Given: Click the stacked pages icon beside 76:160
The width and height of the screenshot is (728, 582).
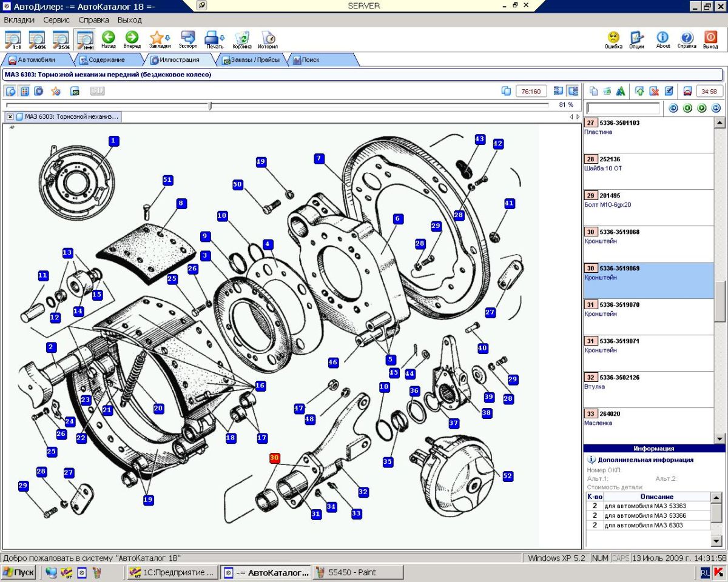Looking at the screenshot, I should pyautogui.click(x=507, y=91).
